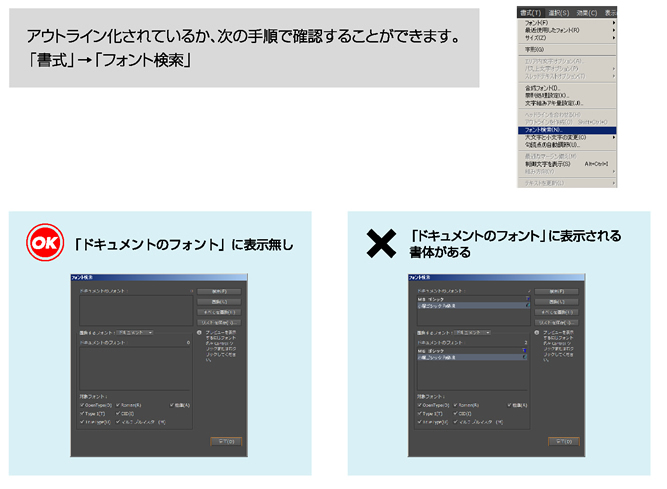Open the 書式(T) menu
This screenshot has height=489, width=667.
530,12
